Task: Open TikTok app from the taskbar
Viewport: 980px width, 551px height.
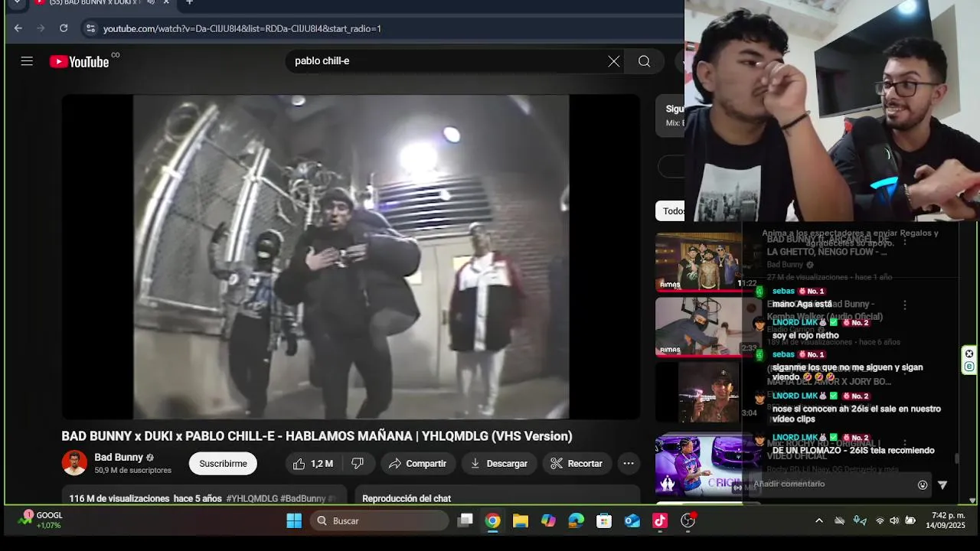Action: click(660, 521)
